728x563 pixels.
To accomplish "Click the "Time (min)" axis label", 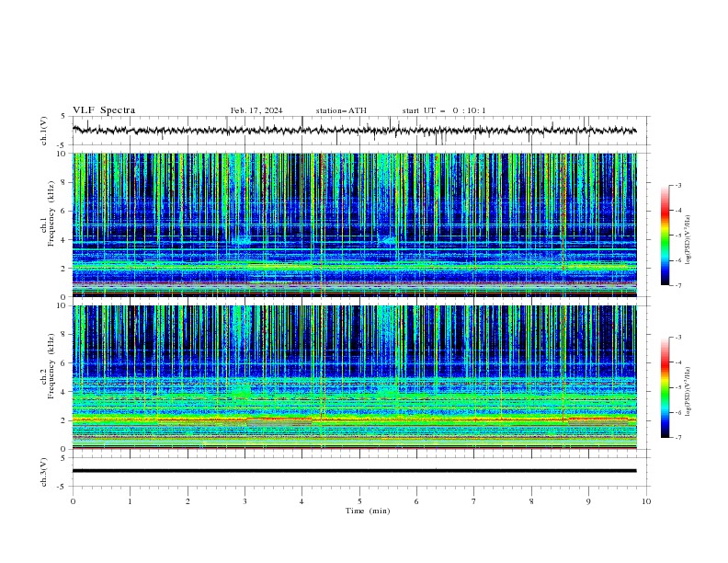I will tap(368, 511).
